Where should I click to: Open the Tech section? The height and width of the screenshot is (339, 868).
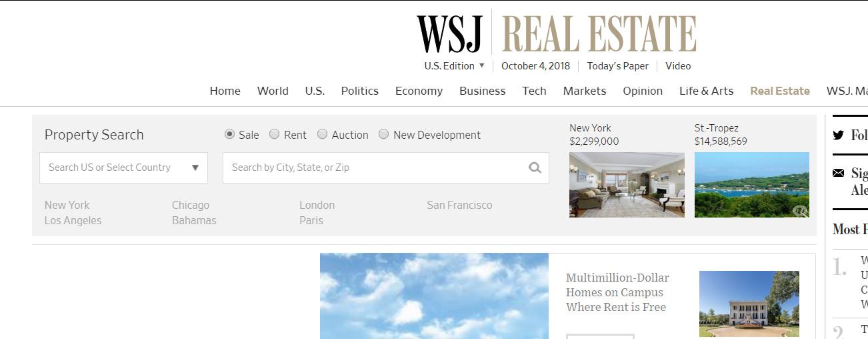coord(534,91)
